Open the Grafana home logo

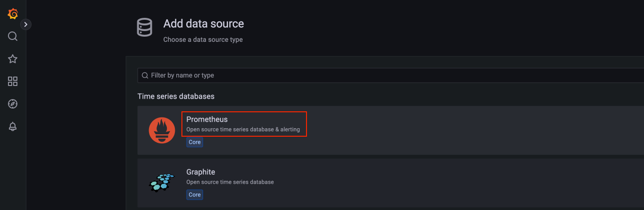[13, 14]
